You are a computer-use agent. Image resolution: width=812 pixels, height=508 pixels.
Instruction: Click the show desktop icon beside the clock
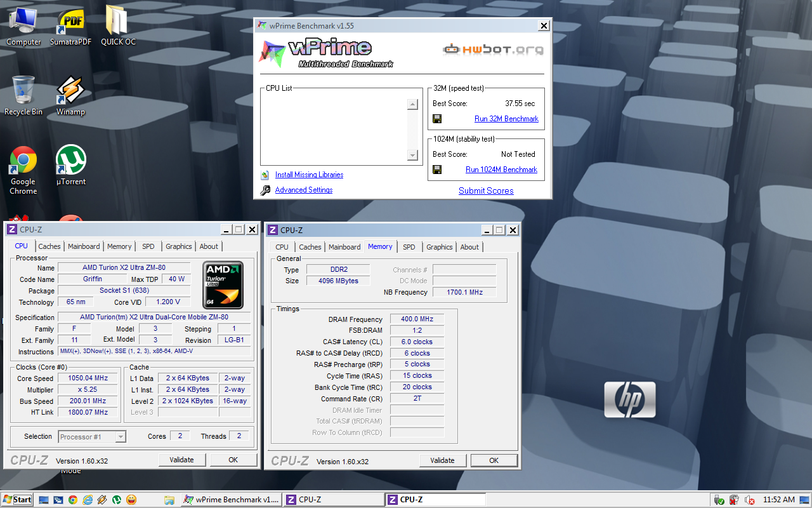pyautogui.click(x=806, y=500)
